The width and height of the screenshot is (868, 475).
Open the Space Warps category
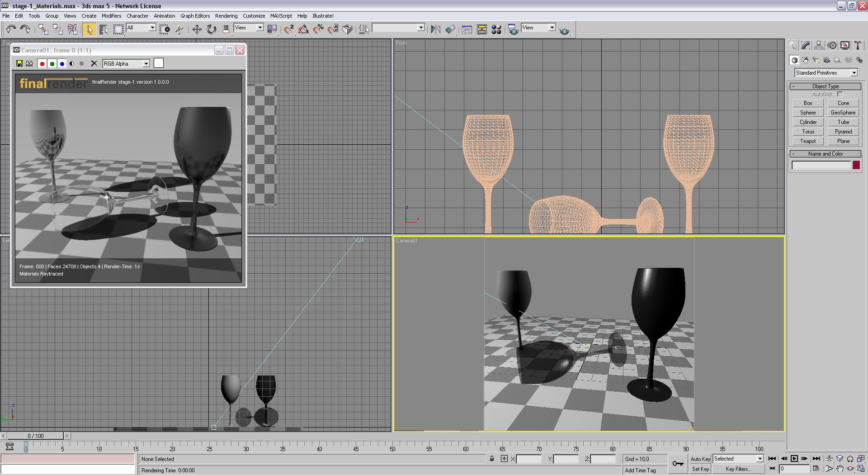tap(849, 60)
